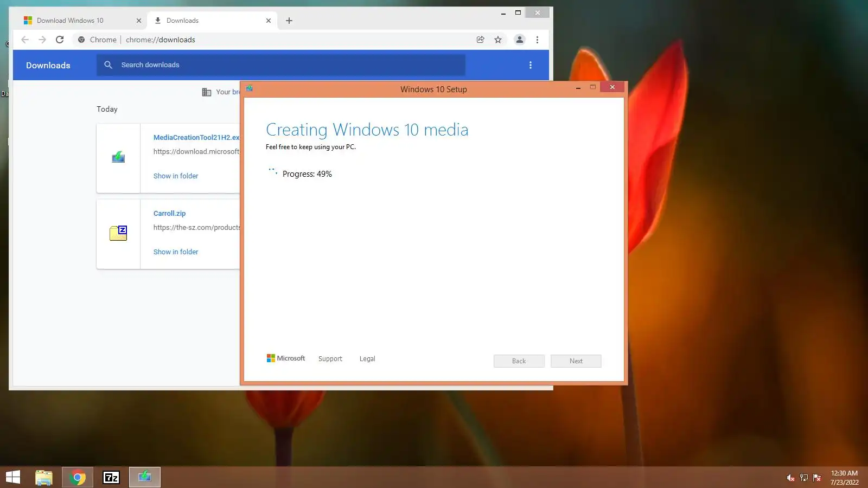868x488 pixels.
Task: Click the Windows 10 Setup title bar icon
Action: pos(250,88)
